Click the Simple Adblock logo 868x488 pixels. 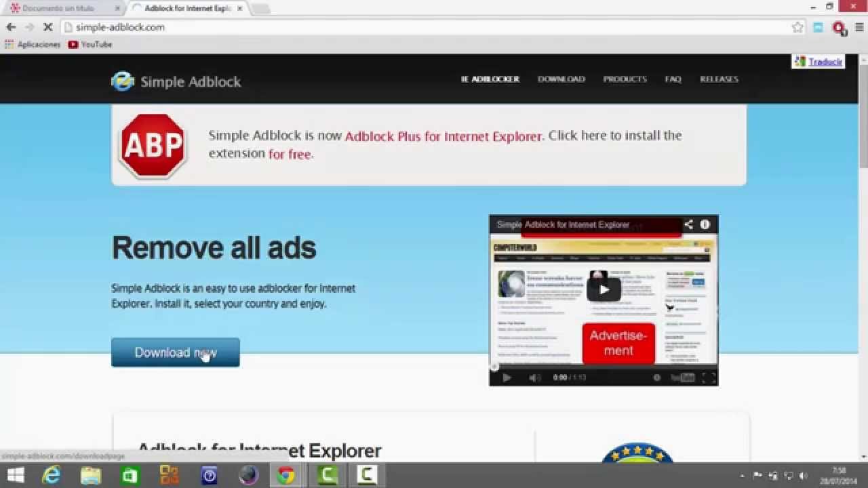[x=176, y=81]
